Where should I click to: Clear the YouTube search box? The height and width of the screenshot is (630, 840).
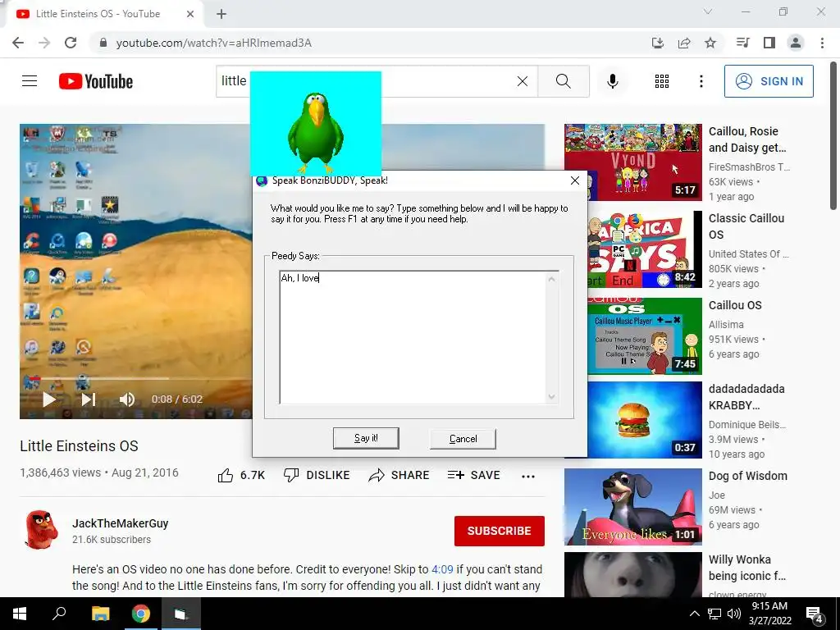[x=523, y=81]
